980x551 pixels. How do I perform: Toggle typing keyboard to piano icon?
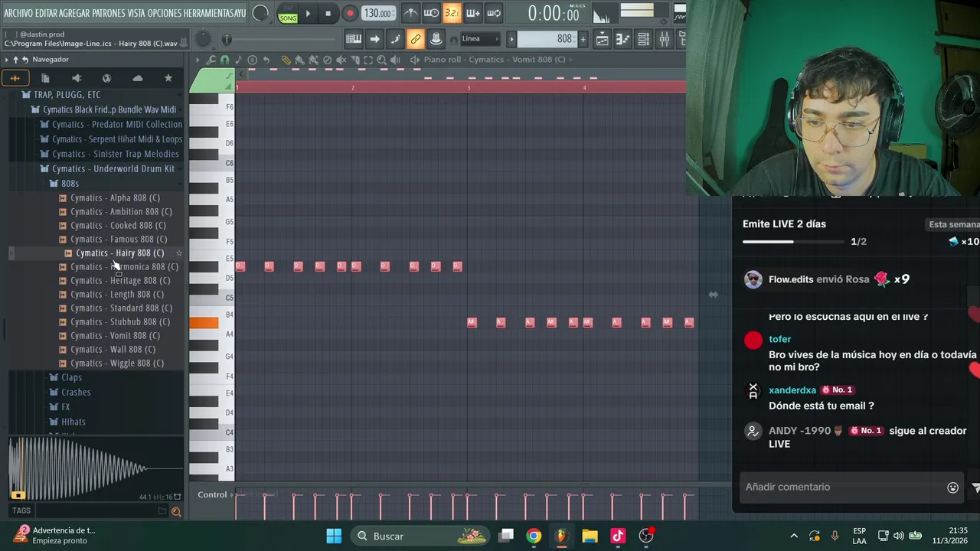[x=354, y=39]
